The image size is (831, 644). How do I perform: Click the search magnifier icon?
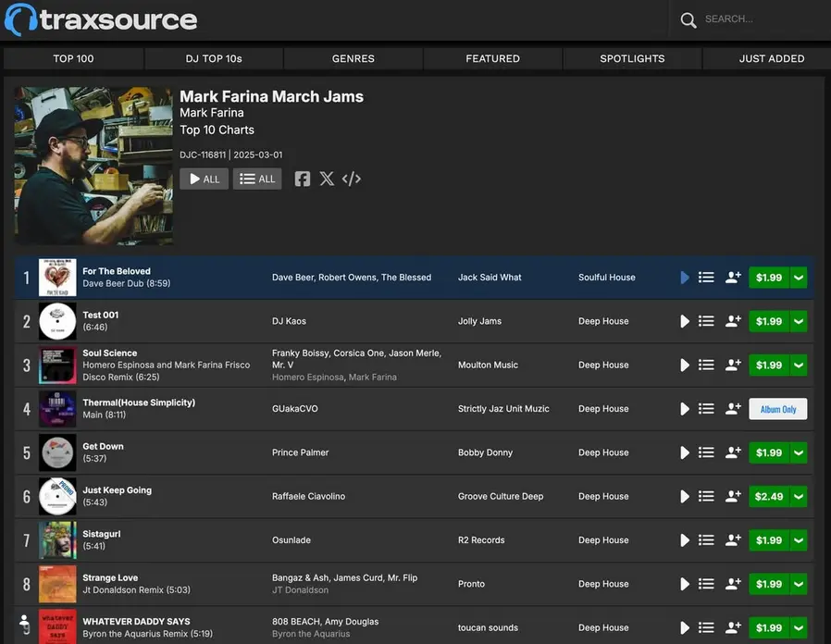688,20
